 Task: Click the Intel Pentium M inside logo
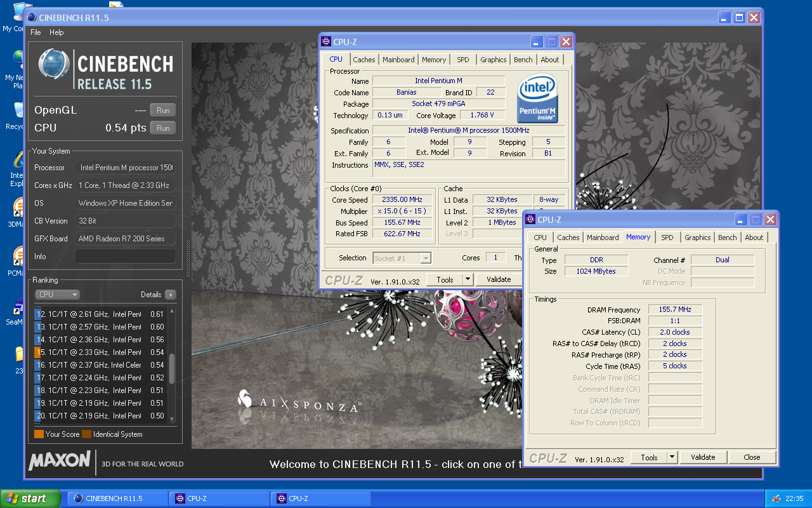tap(538, 98)
